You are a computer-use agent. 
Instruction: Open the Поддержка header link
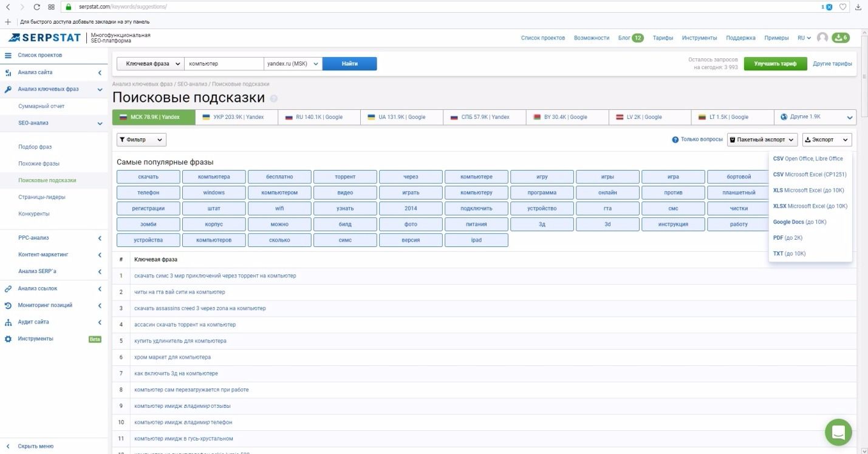tap(740, 38)
